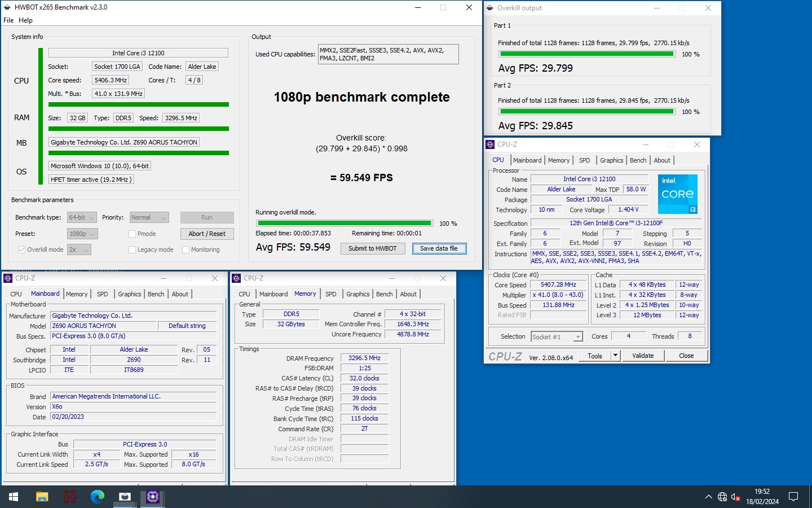Click the CPU-Z Tools button

tap(595, 356)
